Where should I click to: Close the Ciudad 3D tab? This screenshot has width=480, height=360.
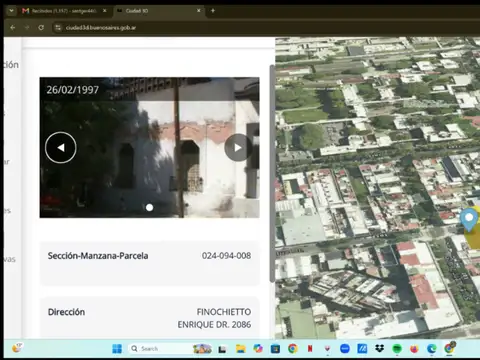coord(199,11)
